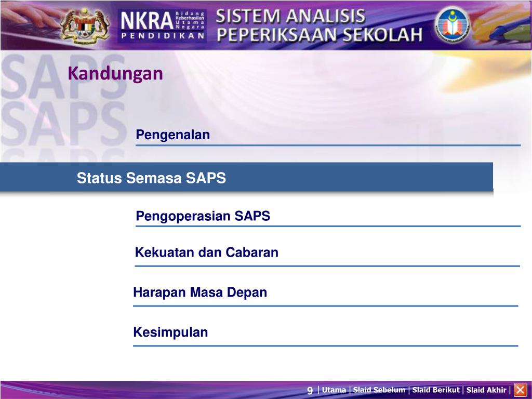Open the Pengenalan section
The width and height of the screenshot is (532, 399).
click(172, 135)
